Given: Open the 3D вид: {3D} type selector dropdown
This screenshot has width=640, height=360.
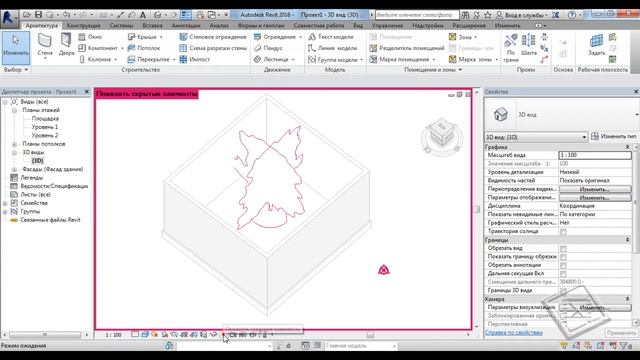Looking at the screenshot, I should pyautogui.click(x=536, y=137).
